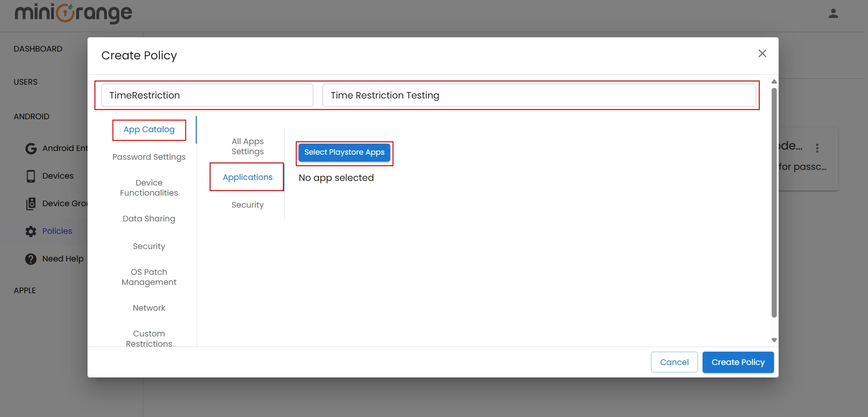
Task: Cancel the policy creation dialog
Action: pos(674,362)
